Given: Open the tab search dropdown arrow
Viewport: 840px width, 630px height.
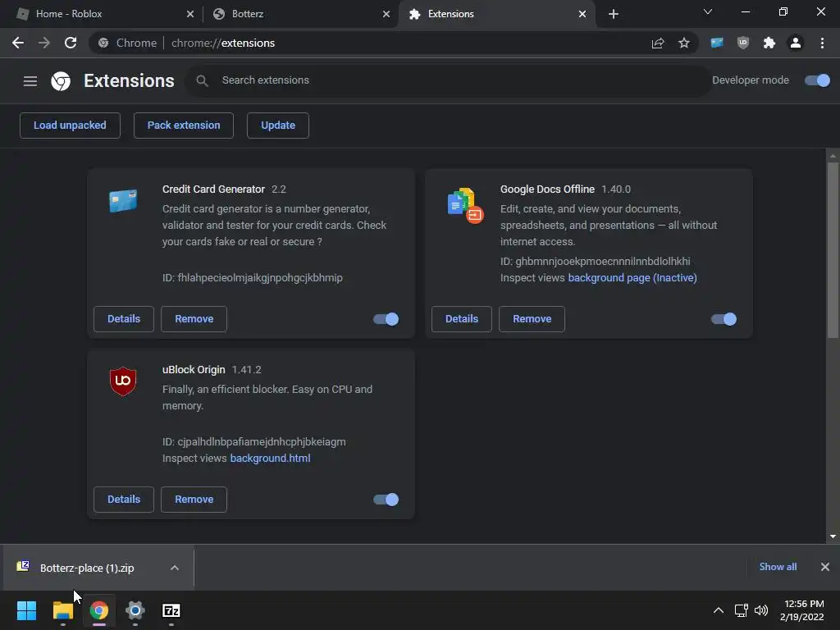Looking at the screenshot, I should point(708,12).
